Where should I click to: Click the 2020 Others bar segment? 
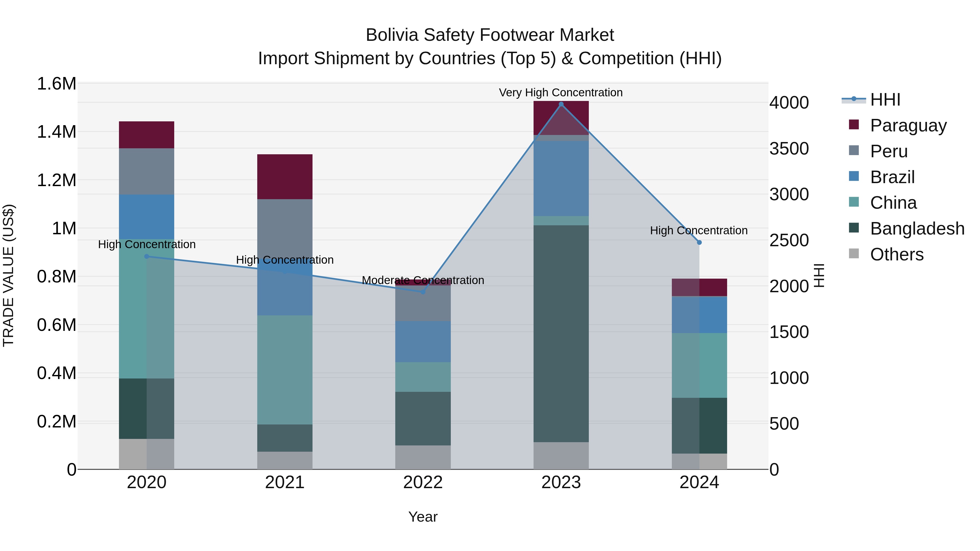coord(146,454)
